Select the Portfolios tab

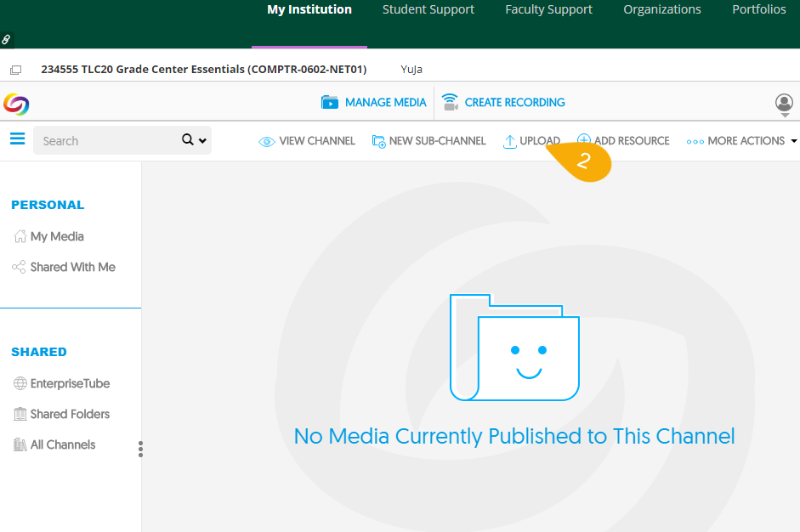(758, 9)
